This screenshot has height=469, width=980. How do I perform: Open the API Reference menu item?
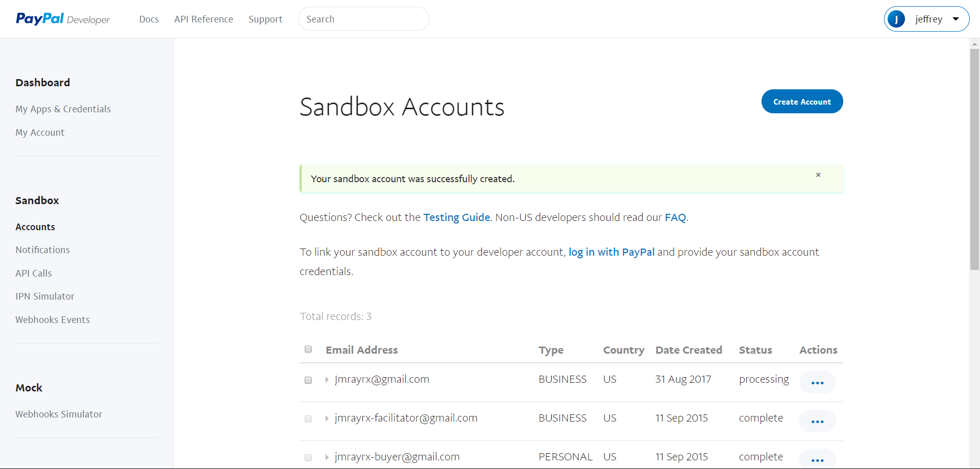point(203,19)
